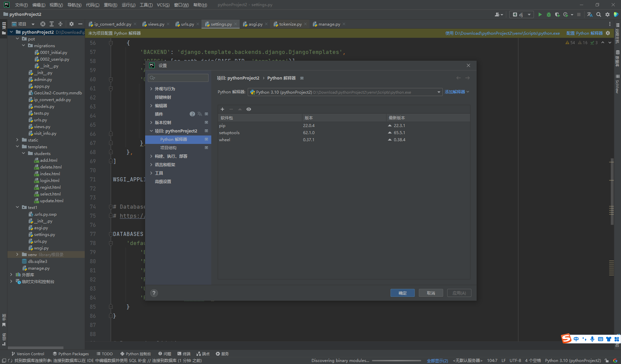
Task: Select 项目结构 settings item
Action: click(168, 148)
